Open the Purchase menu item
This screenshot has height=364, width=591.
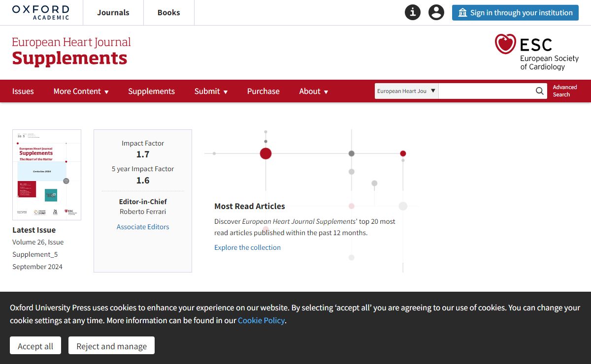263,91
